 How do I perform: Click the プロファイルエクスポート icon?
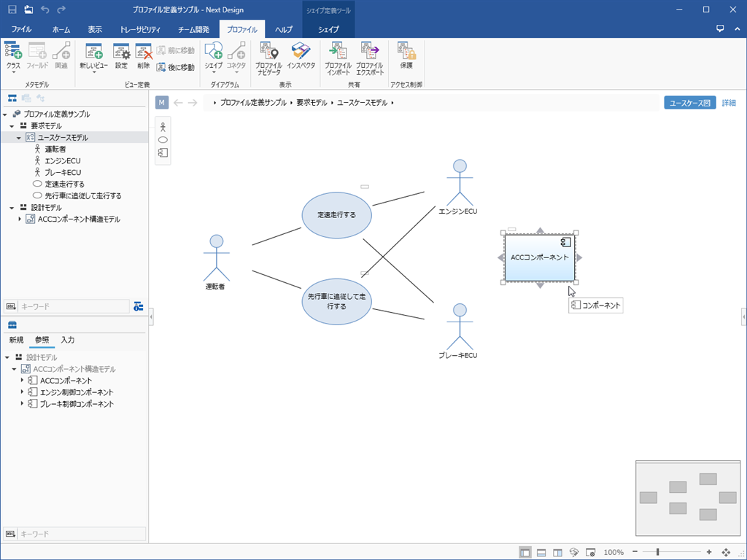point(369,58)
